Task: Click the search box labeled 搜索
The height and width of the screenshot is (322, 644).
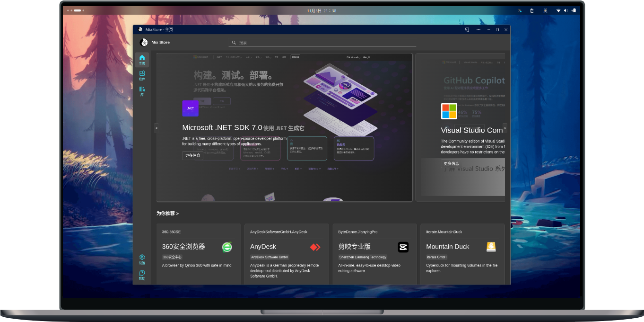Action: 323,43
